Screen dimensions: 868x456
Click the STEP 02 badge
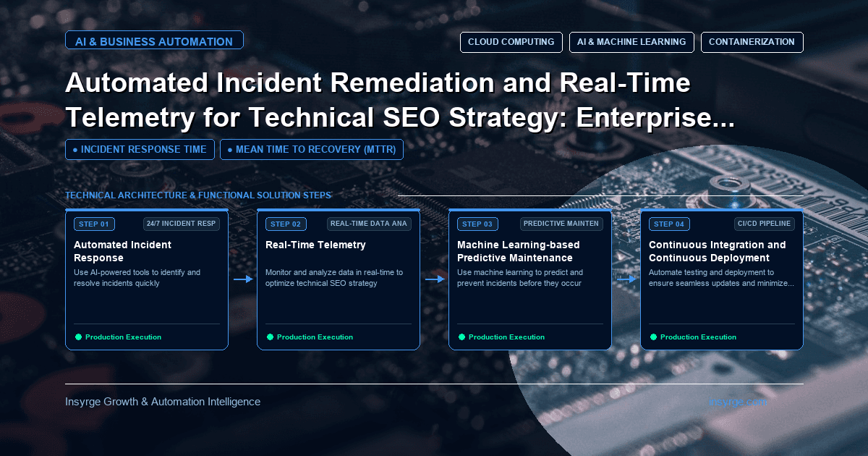285,224
